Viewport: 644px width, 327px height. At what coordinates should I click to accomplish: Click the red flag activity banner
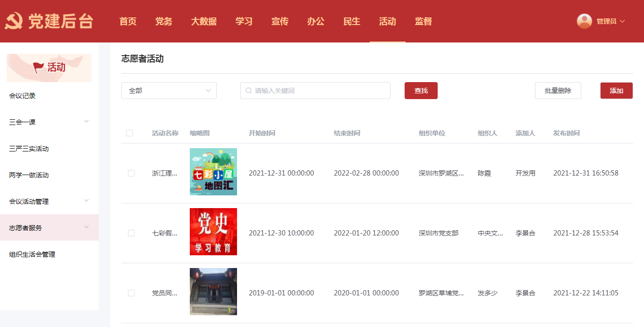[x=49, y=67]
